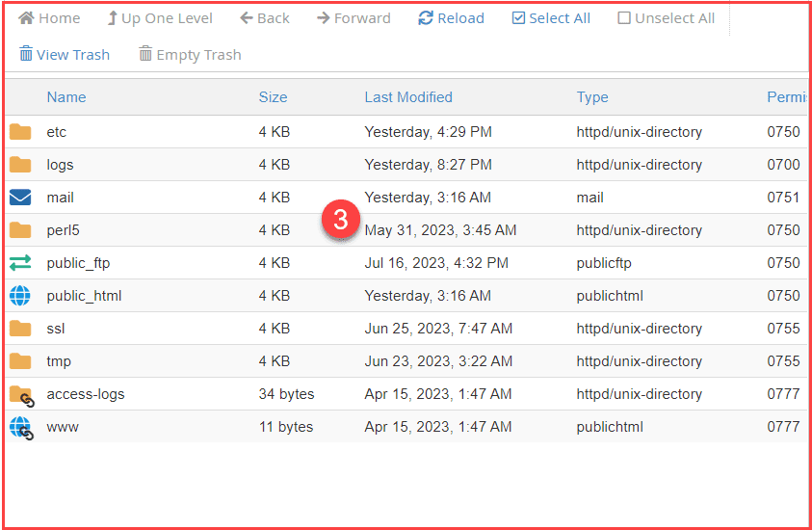Clear selection with Unselect All
The image size is (812, 530).
pyautogui.click(x=666, y=18)
